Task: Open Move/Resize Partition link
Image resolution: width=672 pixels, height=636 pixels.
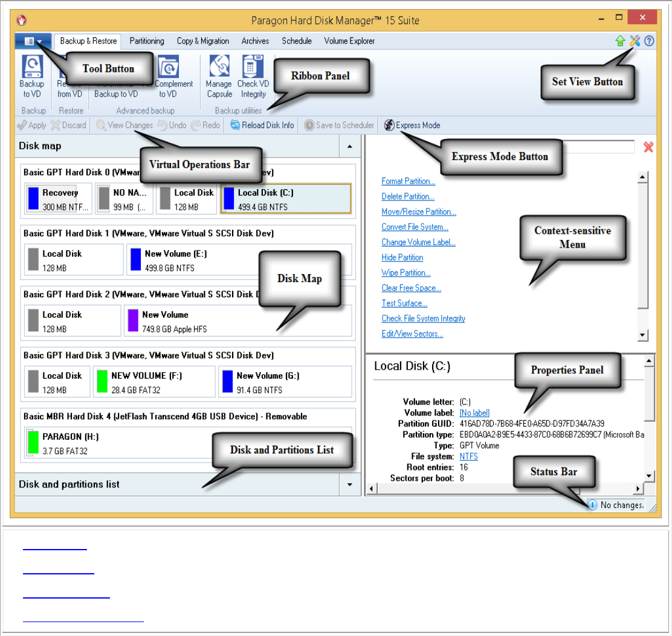Action: click(419, 212)
